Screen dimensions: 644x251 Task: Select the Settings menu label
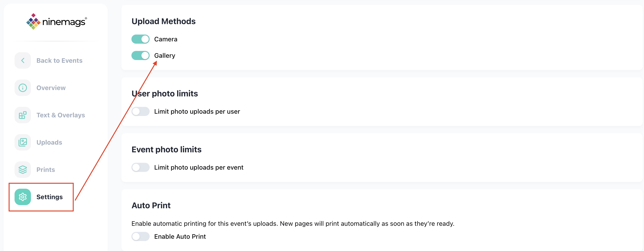(50, 197)
